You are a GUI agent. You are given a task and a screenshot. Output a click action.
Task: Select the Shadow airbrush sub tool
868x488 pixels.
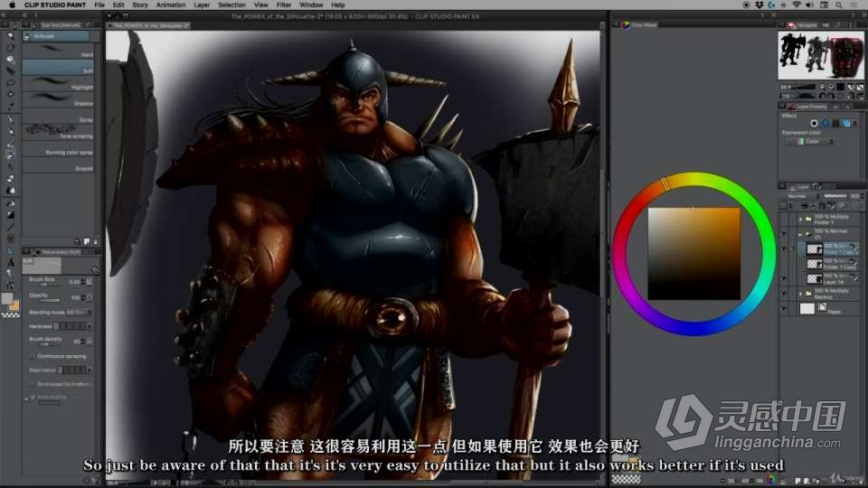(x=58, y=100)
